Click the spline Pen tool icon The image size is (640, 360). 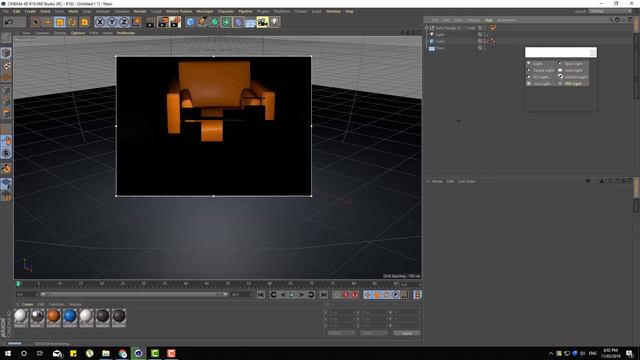pyautogui.click(x=202, y=22)
